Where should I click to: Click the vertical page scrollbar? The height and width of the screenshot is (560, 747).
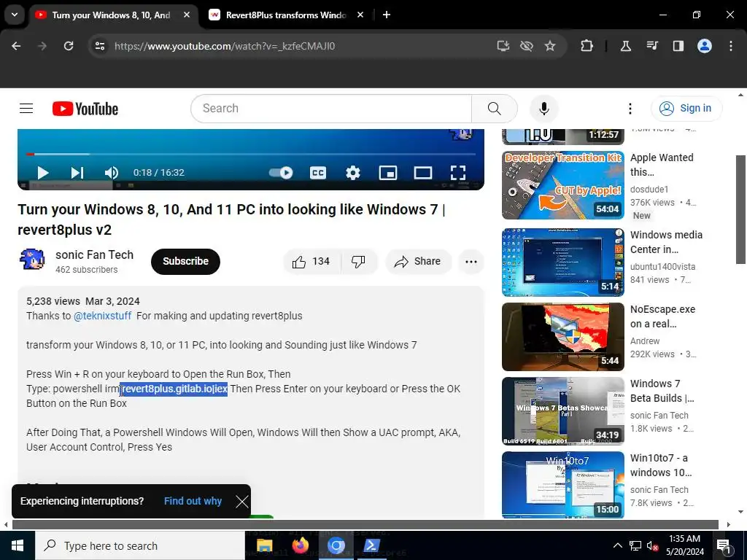740,209
